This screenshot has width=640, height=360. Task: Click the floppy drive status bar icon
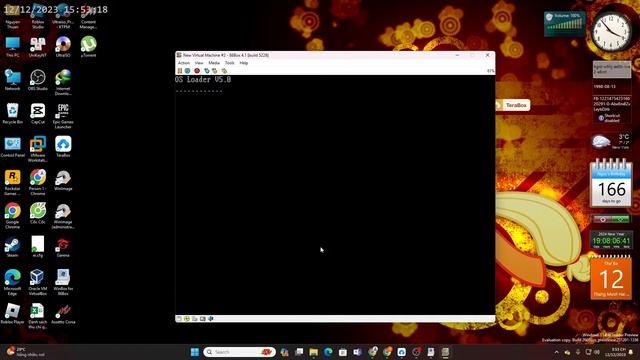pos(179,318)
